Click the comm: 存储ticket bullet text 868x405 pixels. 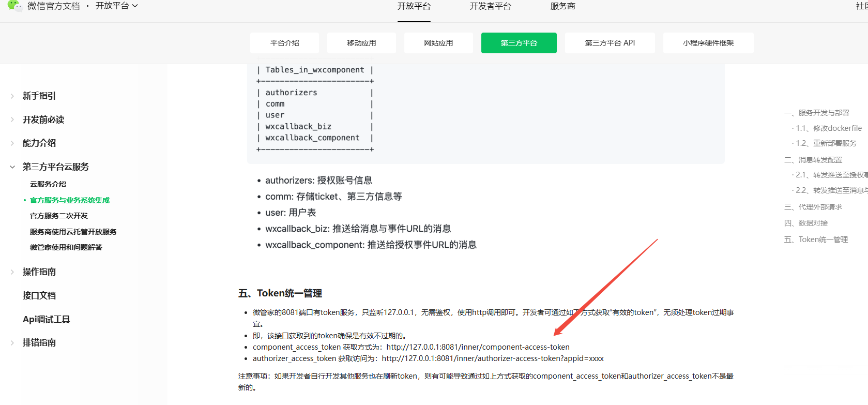coord(333,197)
